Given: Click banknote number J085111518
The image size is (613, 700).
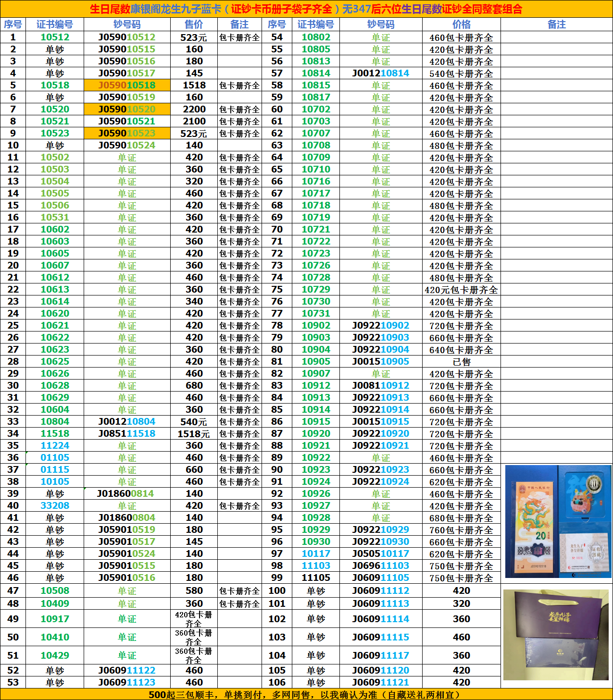Looking at the screenshot, I should click(x=127, y=434).
